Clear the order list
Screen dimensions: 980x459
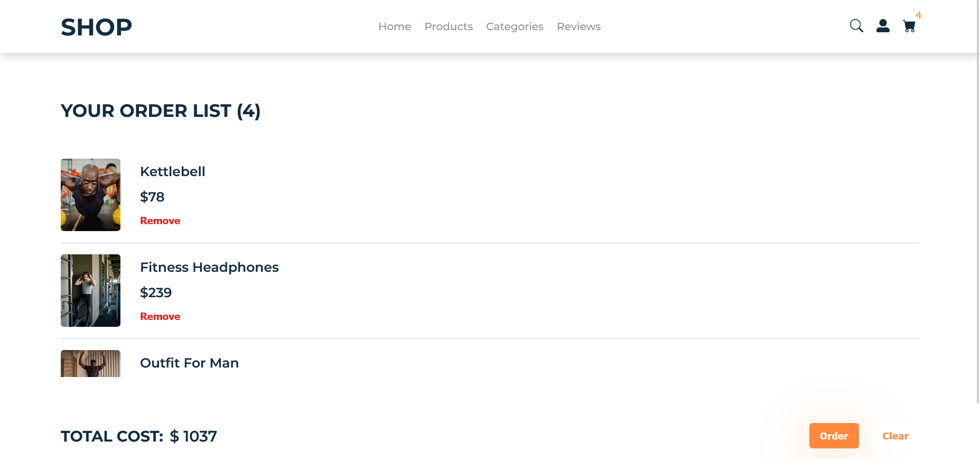point(895,436)
